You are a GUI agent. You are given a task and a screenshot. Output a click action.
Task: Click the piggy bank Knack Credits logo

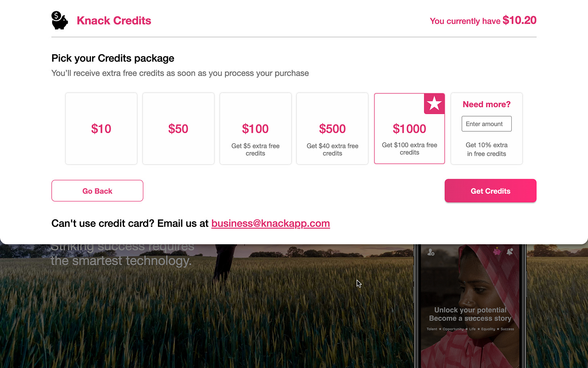coord(59,21)
